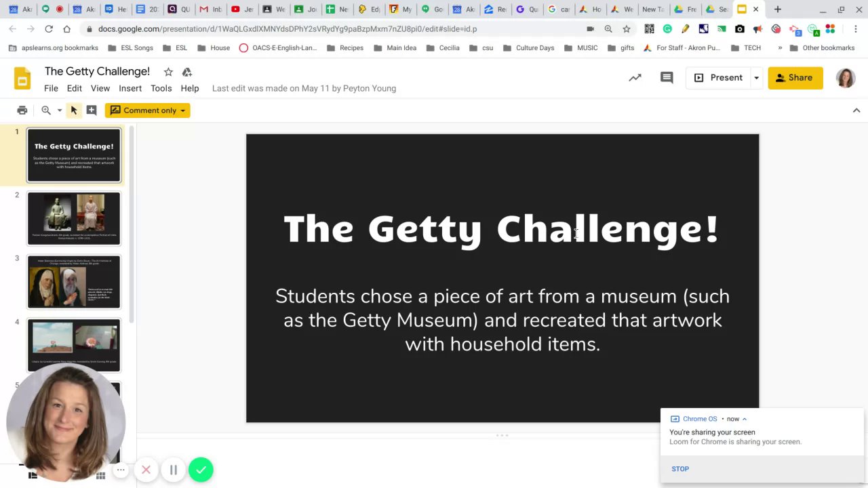Bookmark this page with the address bar star
The width and height of the screenshot is (868, 488).
point(627,29)
